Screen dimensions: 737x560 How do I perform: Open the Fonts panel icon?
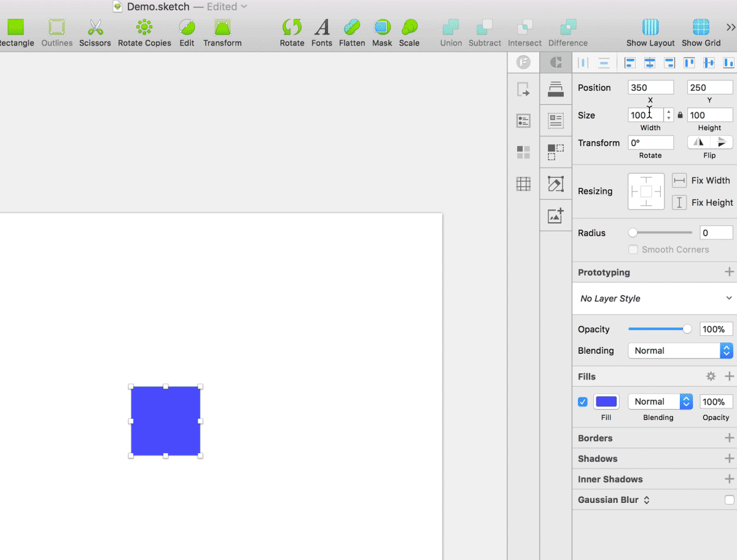(x=322, y=27)
